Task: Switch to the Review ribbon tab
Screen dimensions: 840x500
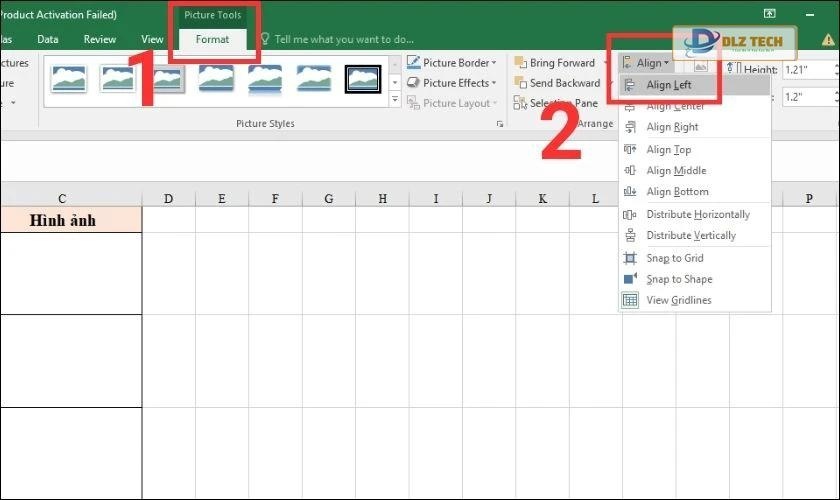Action: coord(100,39)
